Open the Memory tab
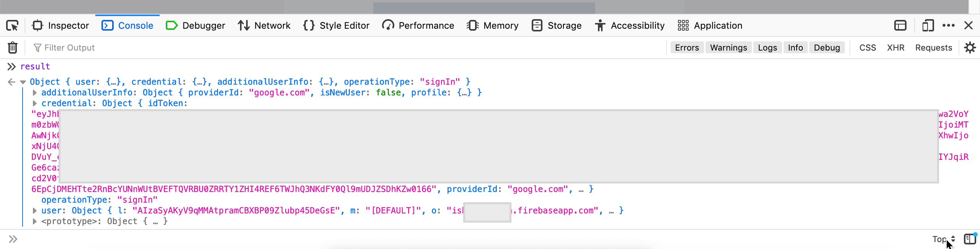The height and width of the screenshot is (249, 980). click(493, 26)
